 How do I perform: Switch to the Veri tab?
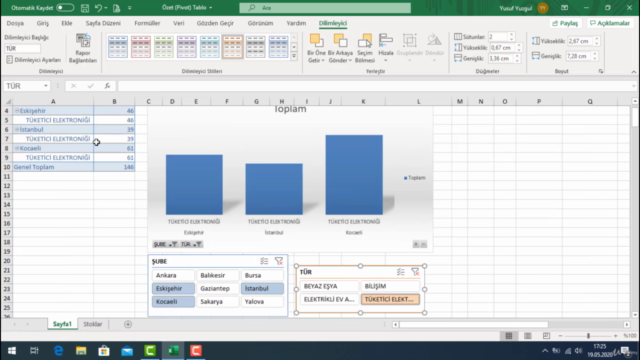click(179, 23)
